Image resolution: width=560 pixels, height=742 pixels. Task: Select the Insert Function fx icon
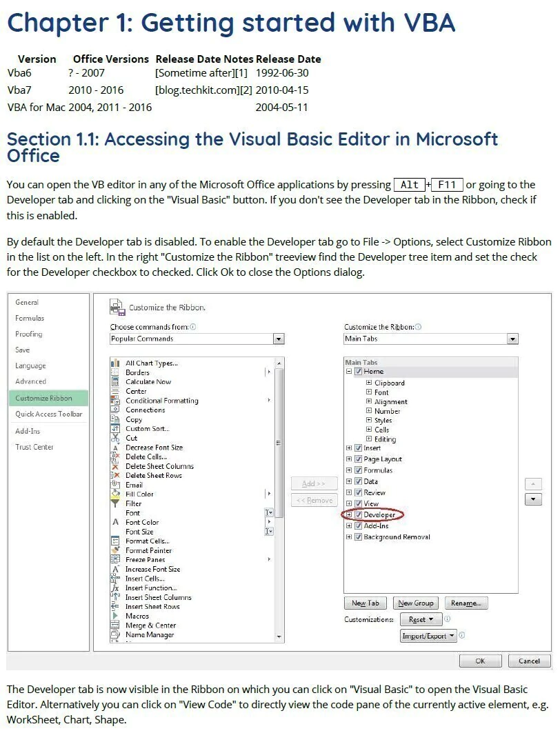pyautogui.click(x=115, y=588)
